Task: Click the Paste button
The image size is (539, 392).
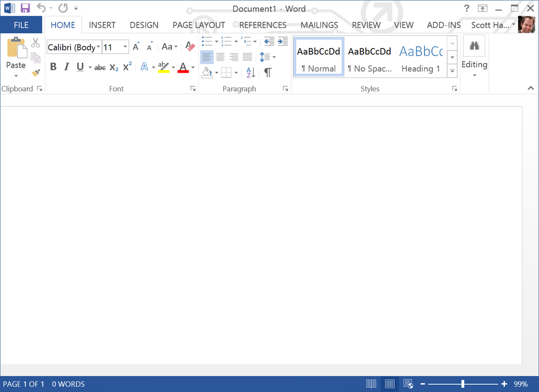Action: (x=16, y=55)
